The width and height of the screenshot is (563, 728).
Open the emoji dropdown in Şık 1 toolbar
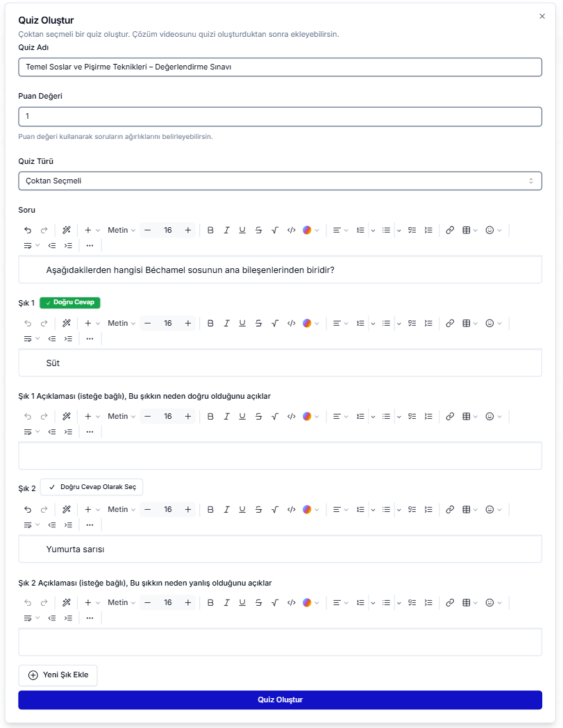click(x=493, y=323)
